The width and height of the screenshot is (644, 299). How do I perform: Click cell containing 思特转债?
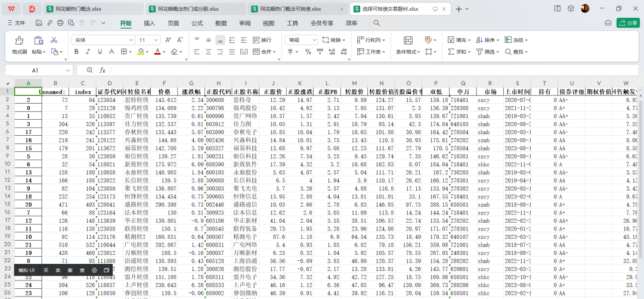click(137, 99)
